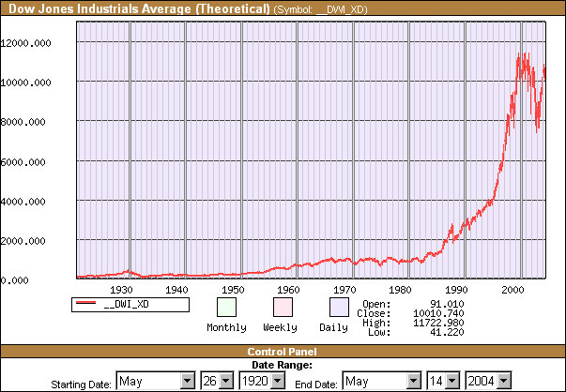Click the 1980 x-axis label
Image resolution: width=566 pixels, height=392 pixels.
(400, 290)
